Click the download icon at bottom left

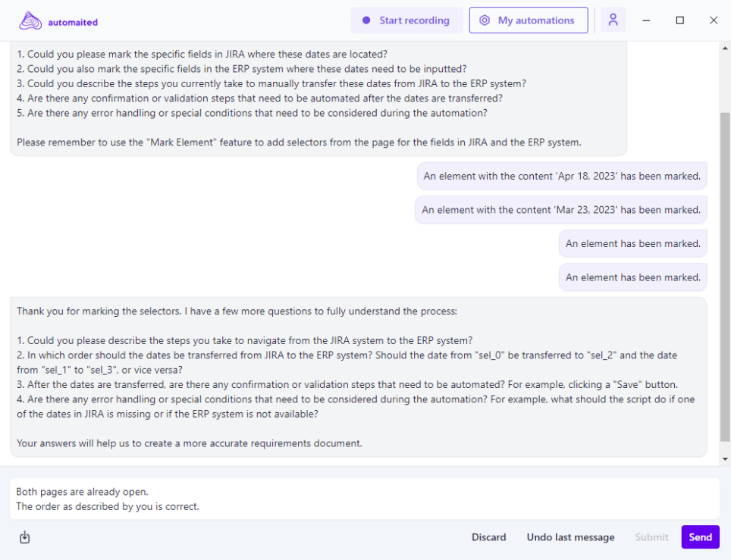coord(24,537)
